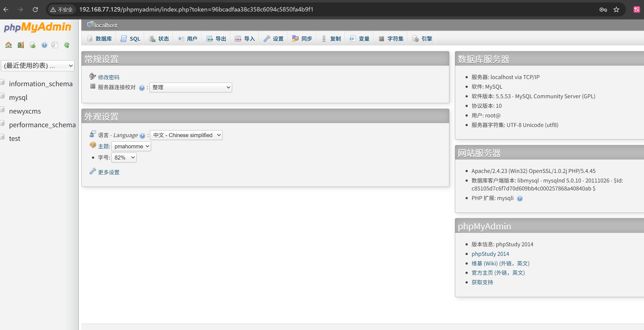644x330 pixels.
Task: Bookmark page with the star icon
Action: [616, 10]
